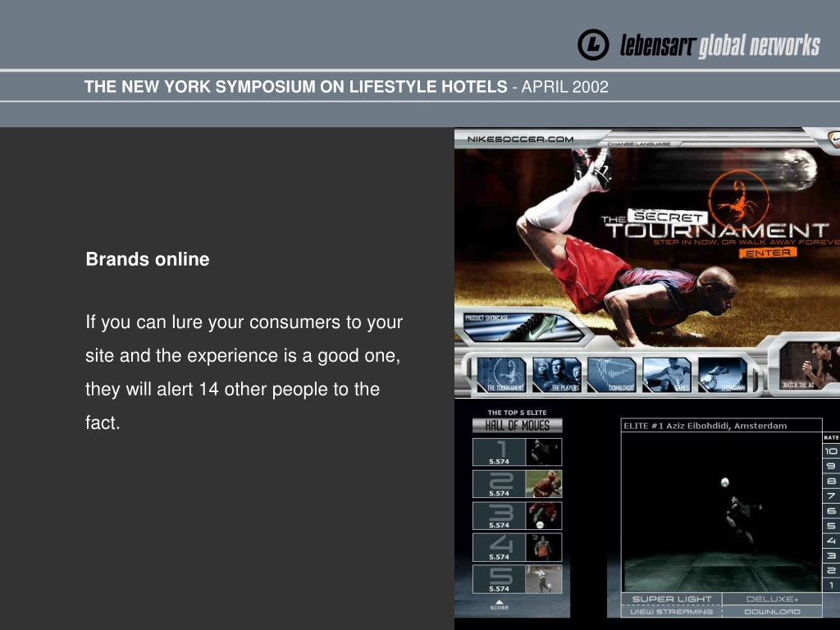The width and height of the screenshot is (840, 630).
Task: Click the Watch the Ad tile
Action: (x=809, y=366)
